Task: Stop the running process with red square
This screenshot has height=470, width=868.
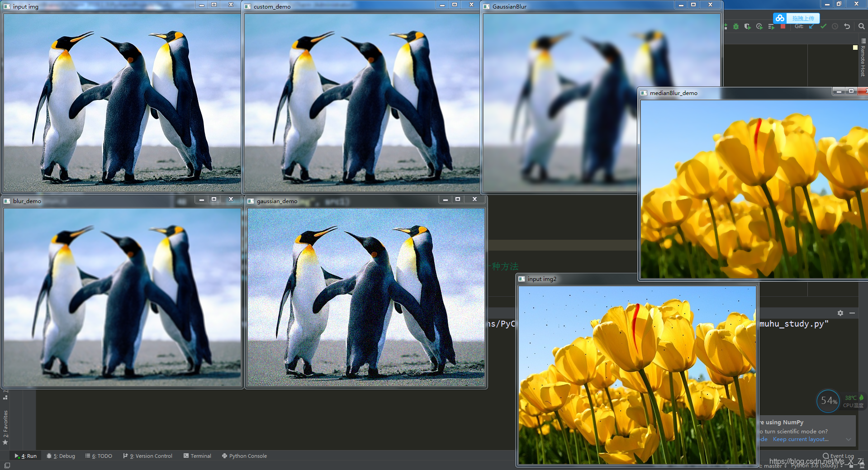Action: pos(783,27)
